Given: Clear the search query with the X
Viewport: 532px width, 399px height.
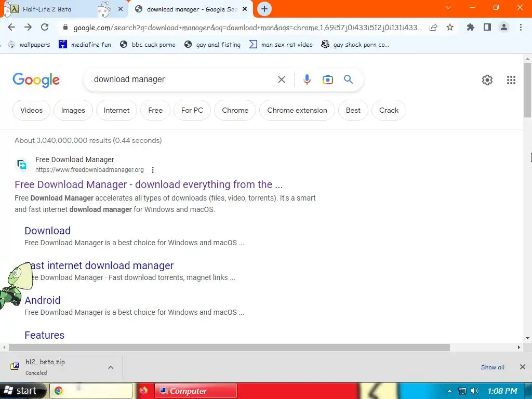Looking at the screenshot, I should [x=281, y=79].
